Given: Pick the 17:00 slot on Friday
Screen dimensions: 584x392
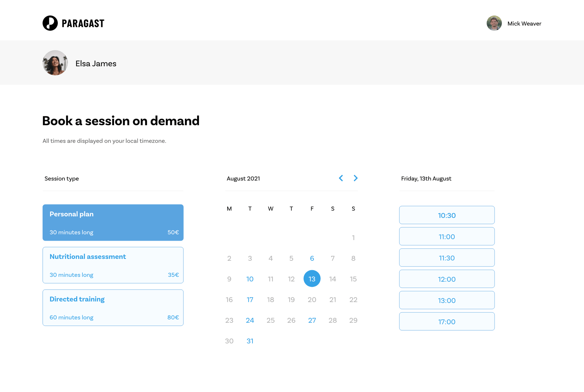Looking at the screenshot, I should 447,321.
